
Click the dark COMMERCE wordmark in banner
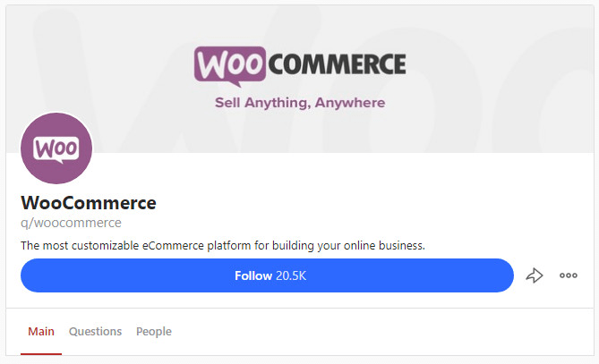[337, 63]
